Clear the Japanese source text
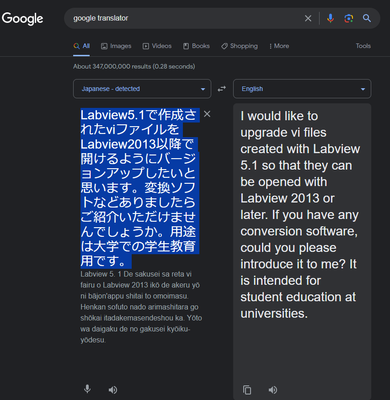The image size is (390, 400). (207, 114)
